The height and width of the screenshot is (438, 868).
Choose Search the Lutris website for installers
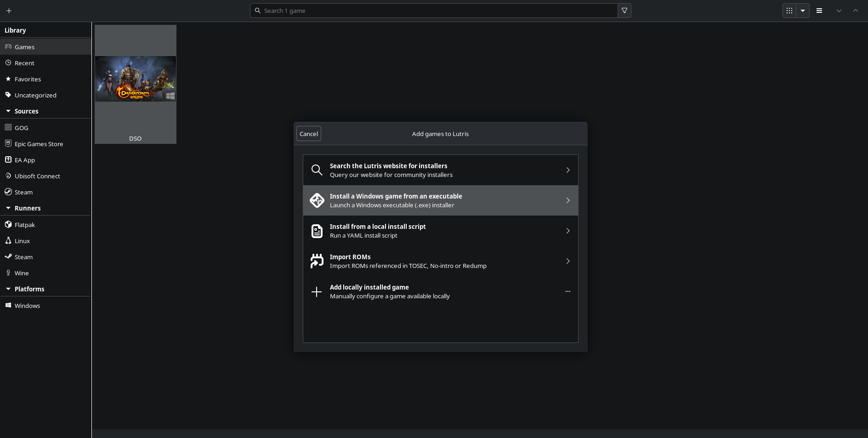pos(441,170)
